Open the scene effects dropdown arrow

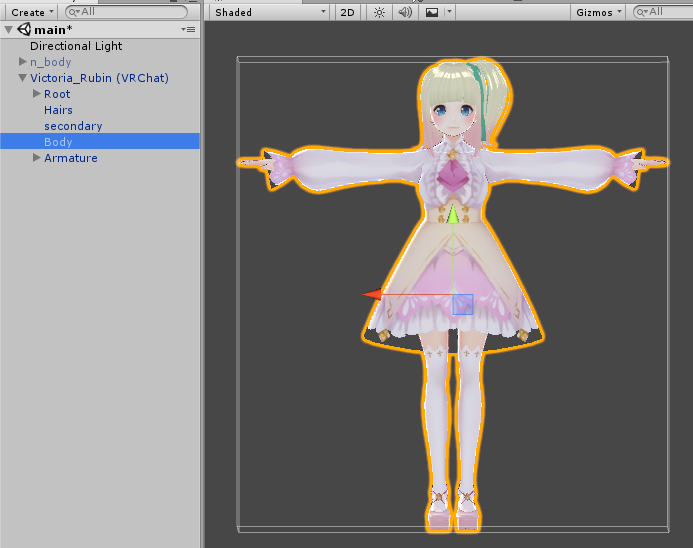pyautogui.click(x=449, y=12)
